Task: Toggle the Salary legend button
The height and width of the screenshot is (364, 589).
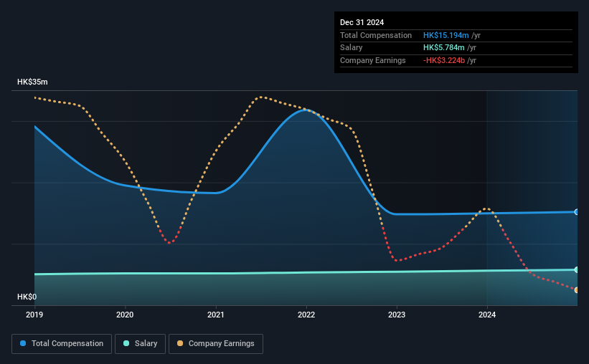Action: coord(140,344)
